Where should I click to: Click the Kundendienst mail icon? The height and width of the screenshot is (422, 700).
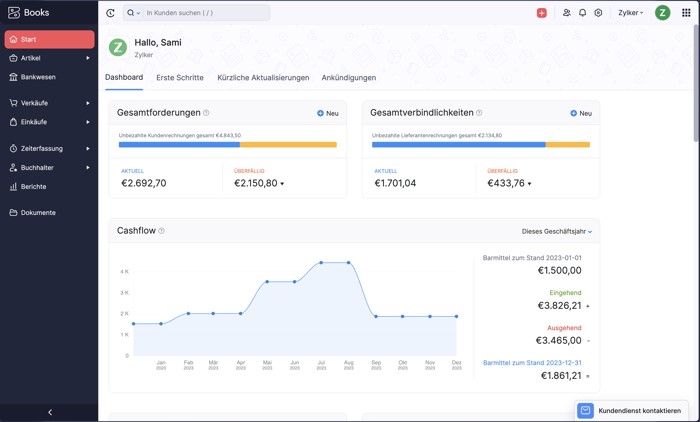click(x=585, y=410)
